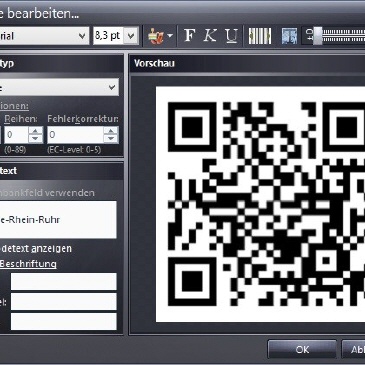Open the 8,3 pt font size dropdown
This screenshot has height=365, width=365.
[131, 36]
